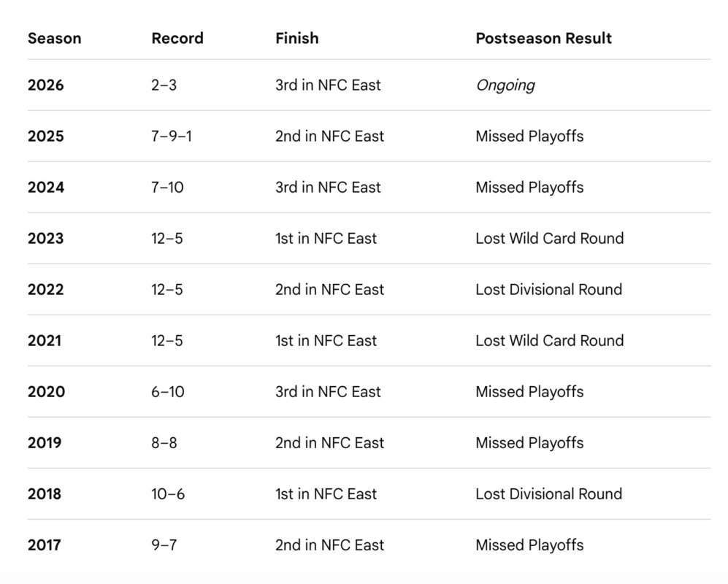This screenshot has height=584, width=728.
Task: Select the Ongoing postseason result
Action: coord(505,85)
